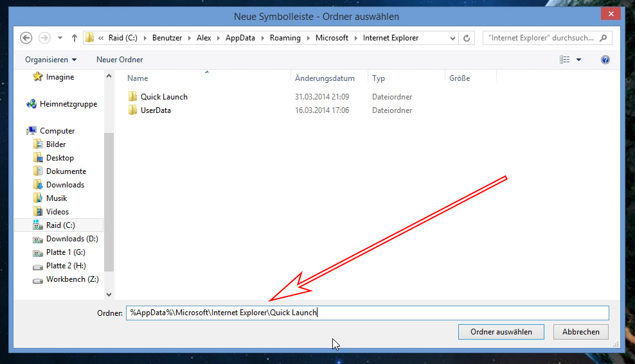Click the AppData breadcrumb in address bar

[240, 38]
